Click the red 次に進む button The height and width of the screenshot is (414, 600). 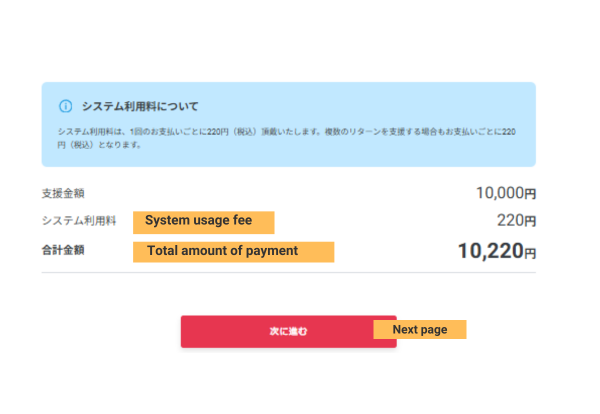point(288,331)
